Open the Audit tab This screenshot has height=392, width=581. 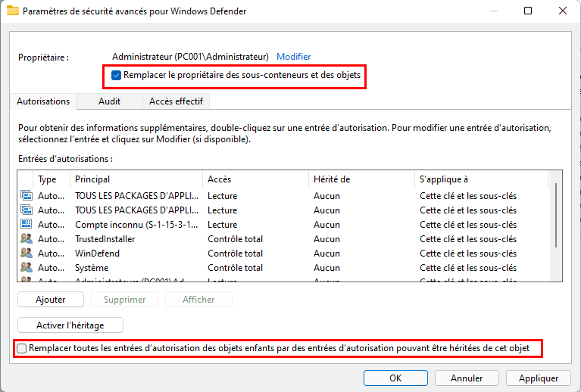coord(109,101)
